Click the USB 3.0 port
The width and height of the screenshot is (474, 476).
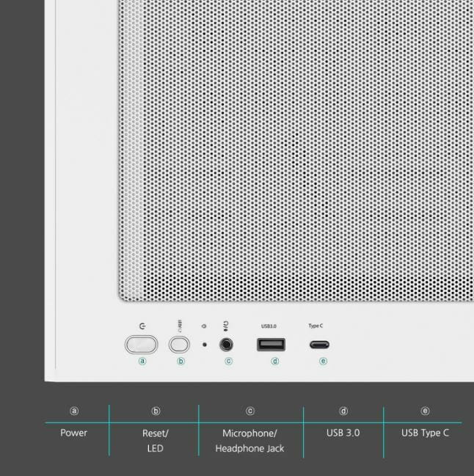click(x=271, y=344)
